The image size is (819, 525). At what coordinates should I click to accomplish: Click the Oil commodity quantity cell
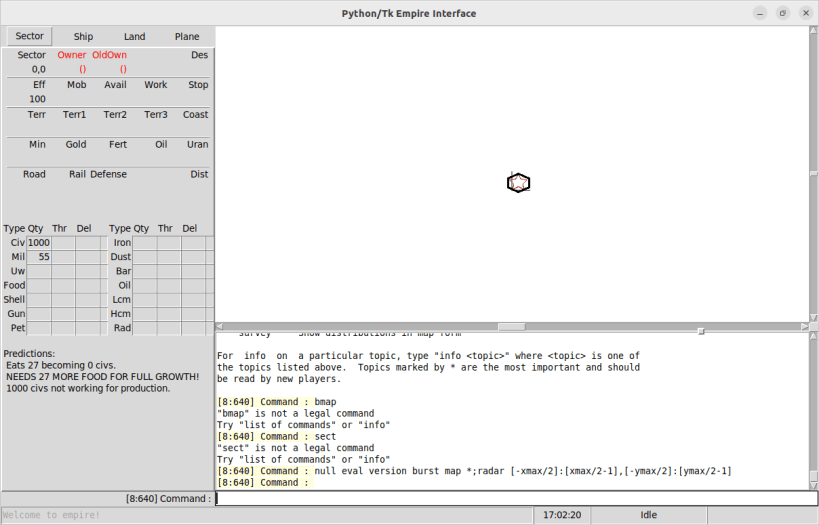pos(145,285)
